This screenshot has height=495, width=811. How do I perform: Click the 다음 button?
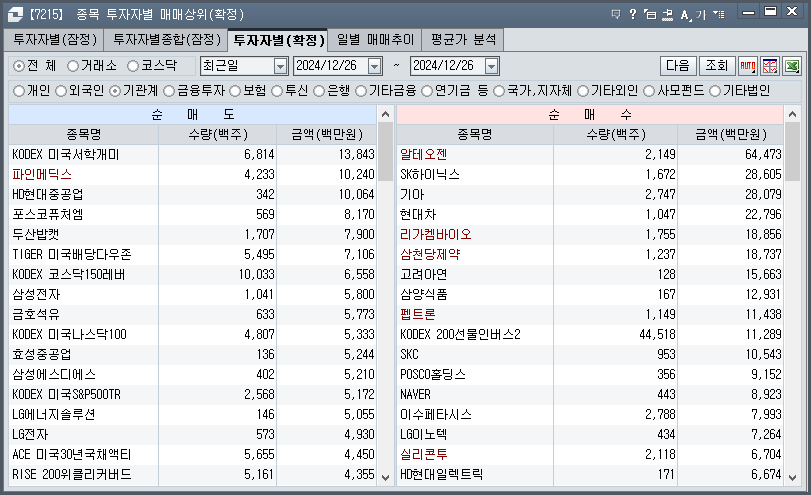(x=678, y=66)
